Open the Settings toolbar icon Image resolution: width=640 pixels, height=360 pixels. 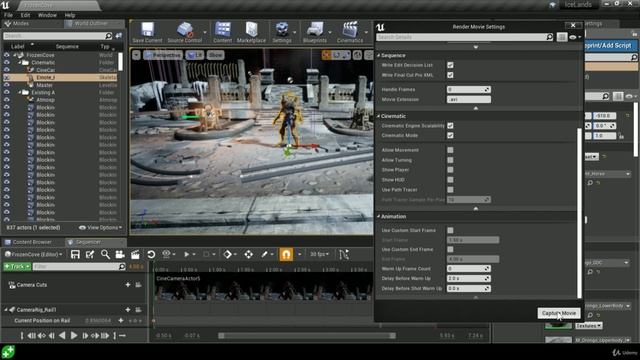click(282, 32)
